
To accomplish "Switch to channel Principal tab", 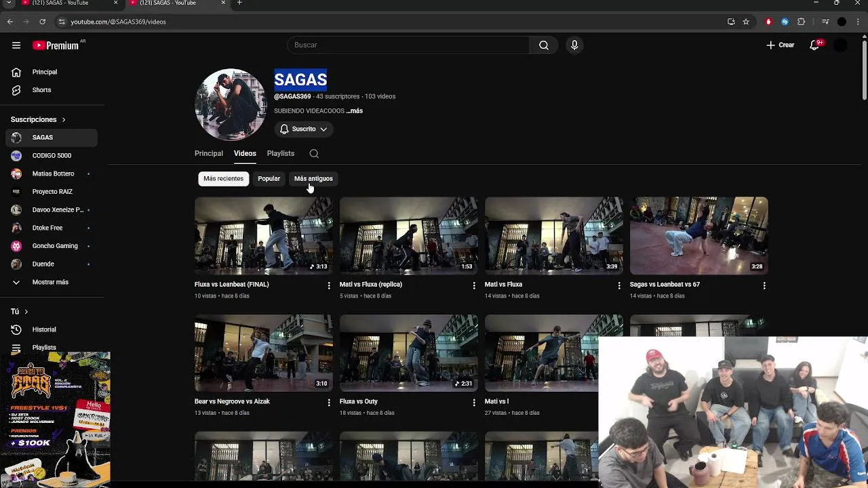I will coord(209,154).
